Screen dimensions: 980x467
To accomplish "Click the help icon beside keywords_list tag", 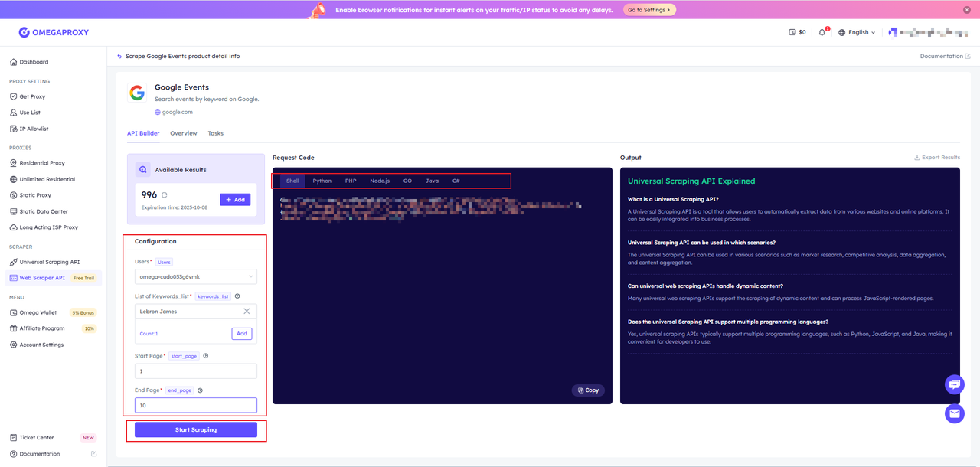I will coord(237,296).
